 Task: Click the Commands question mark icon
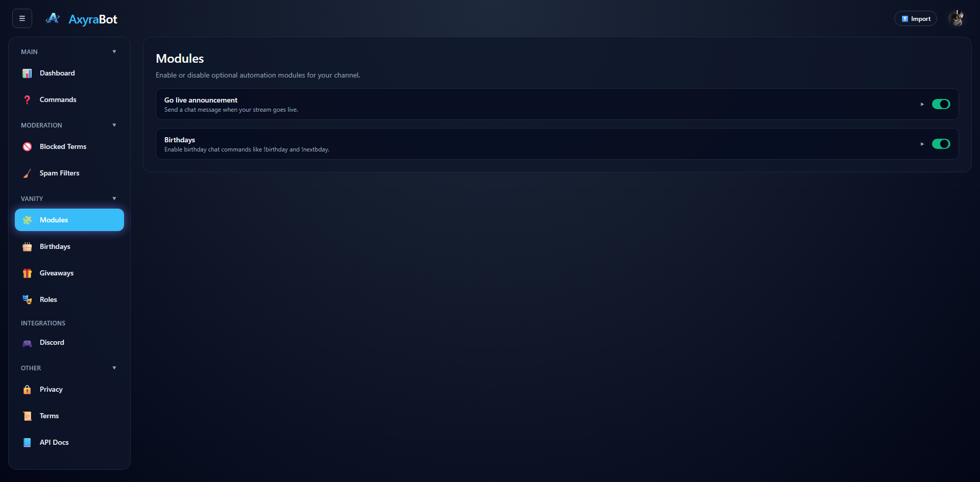coord(27,100)
